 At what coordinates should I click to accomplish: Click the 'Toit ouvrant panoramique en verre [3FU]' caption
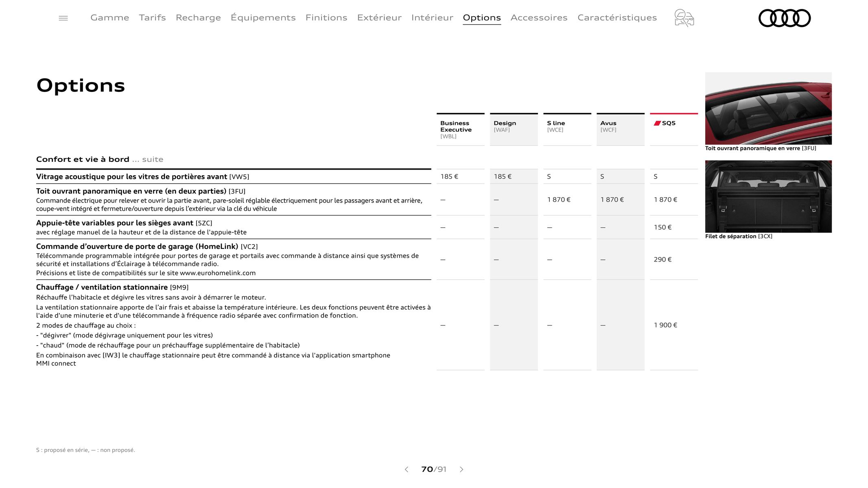click(x=761, y=148)
